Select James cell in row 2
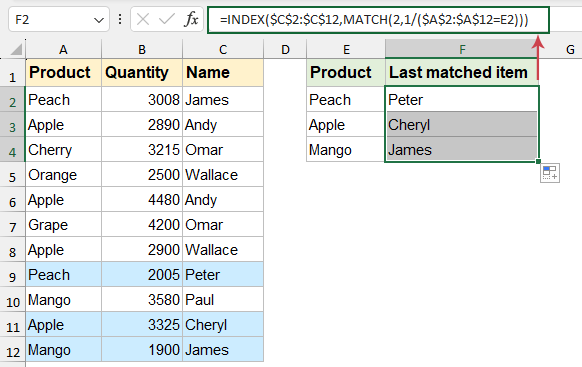 223,99
